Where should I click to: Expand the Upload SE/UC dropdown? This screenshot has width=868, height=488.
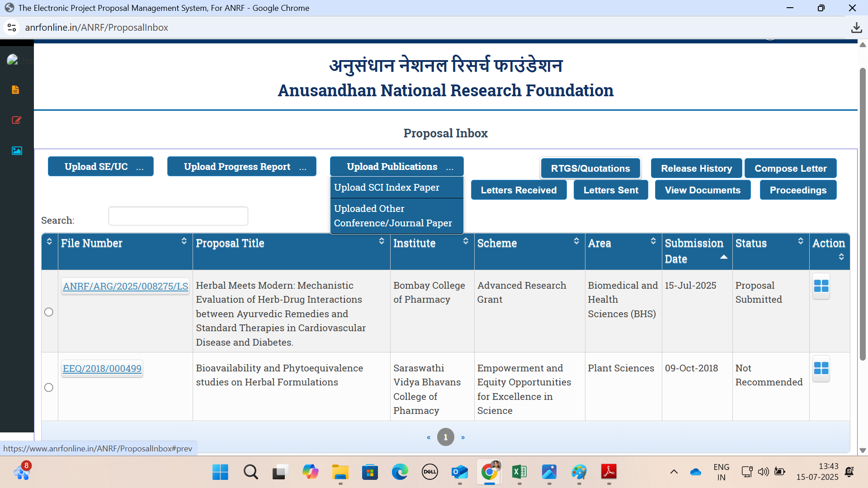[x=101, y=167]
